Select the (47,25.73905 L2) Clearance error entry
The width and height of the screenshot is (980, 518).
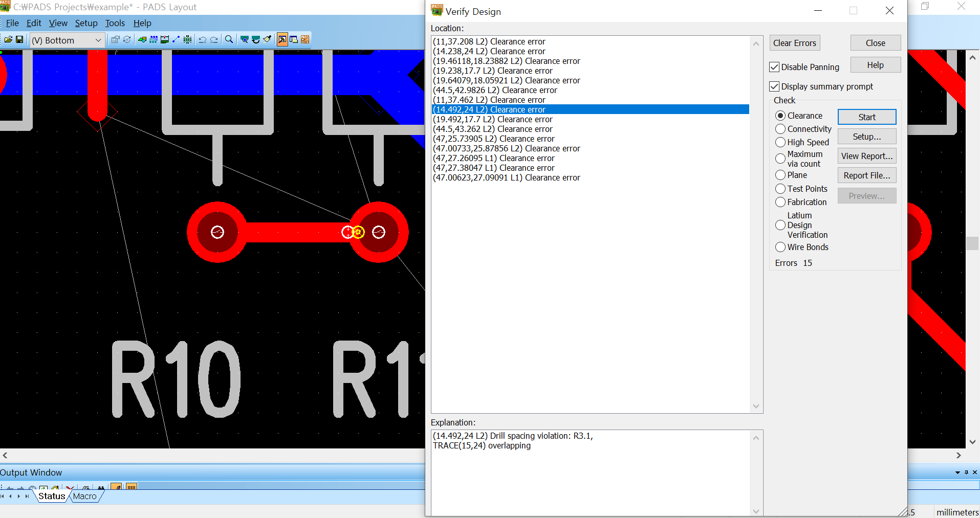tap(494, 139)
